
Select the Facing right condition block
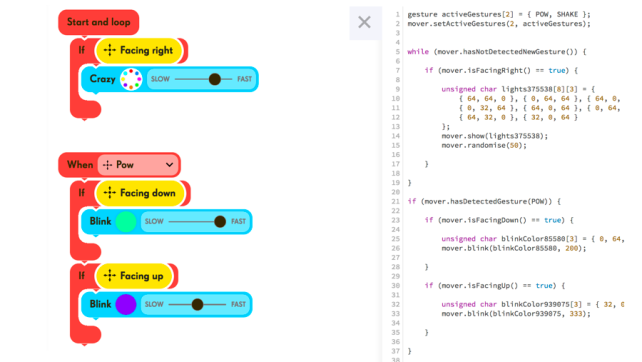[138, 50]
